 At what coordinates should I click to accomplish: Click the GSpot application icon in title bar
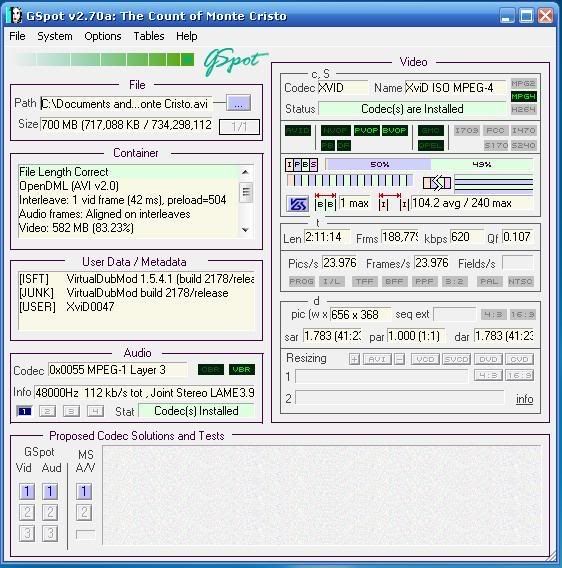[15, 16]
